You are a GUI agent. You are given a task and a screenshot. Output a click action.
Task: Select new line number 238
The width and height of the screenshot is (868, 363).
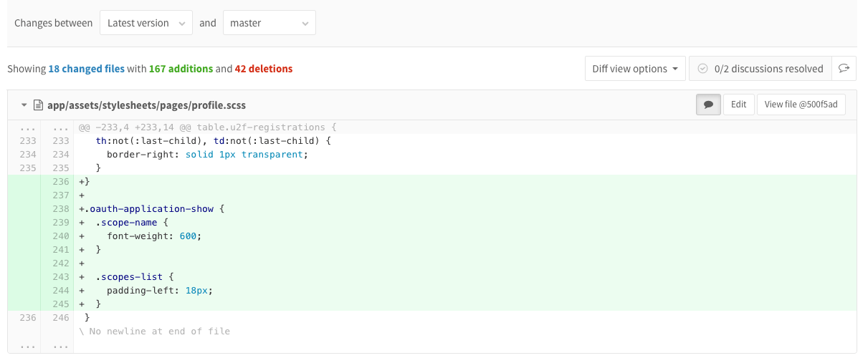point(60,209)
